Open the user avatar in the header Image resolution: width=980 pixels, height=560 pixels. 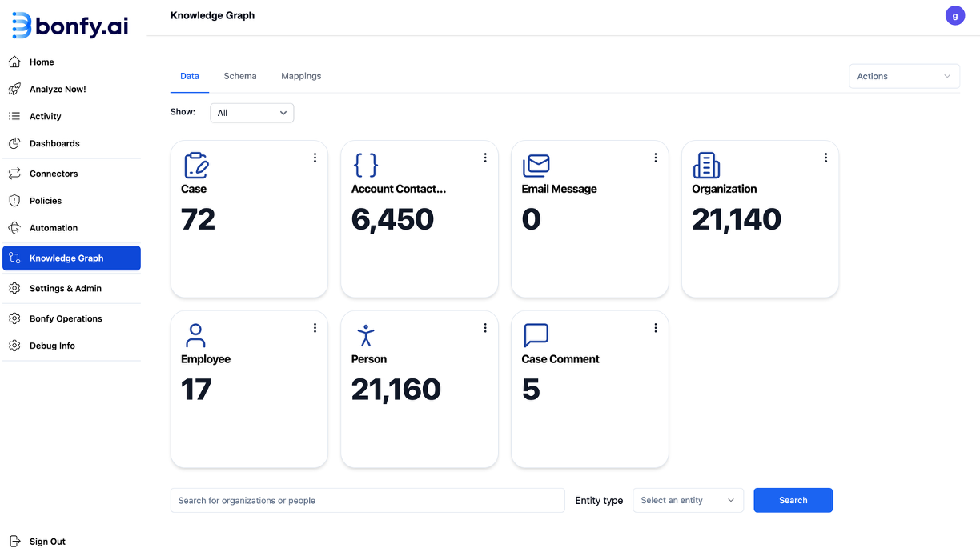point(954,15)
